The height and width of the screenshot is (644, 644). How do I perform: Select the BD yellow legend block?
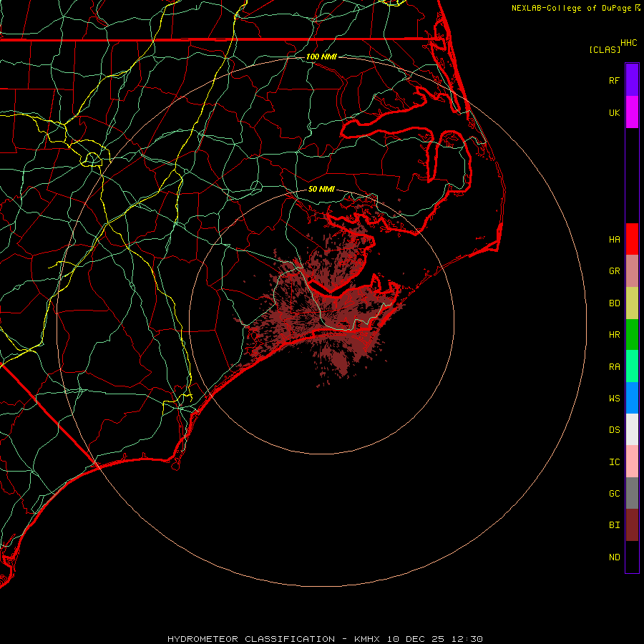[632, 303]
